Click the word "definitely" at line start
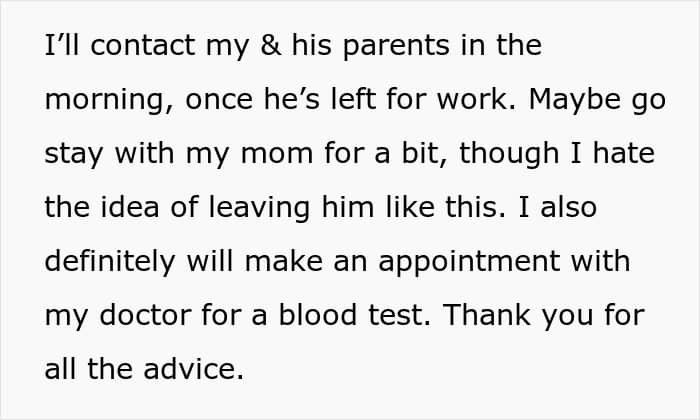The image size is (700, 420). click(110, 261)
